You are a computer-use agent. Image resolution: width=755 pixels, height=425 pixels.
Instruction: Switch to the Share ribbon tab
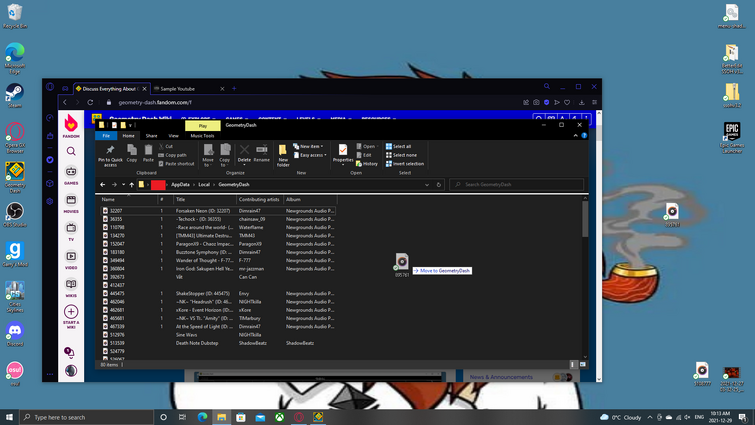click(x=151, y=136)
